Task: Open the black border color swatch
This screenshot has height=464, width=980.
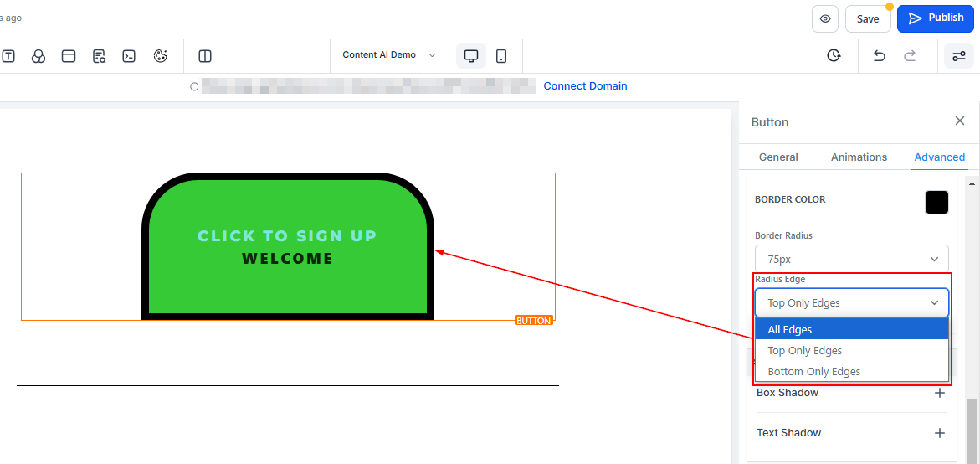Action: pyautogui.click(x=936, y=202)
